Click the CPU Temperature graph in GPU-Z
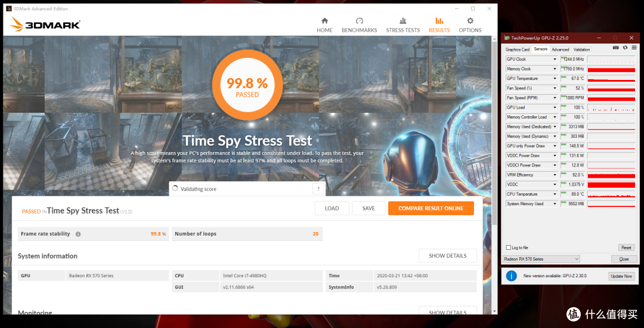 point(612,194)
